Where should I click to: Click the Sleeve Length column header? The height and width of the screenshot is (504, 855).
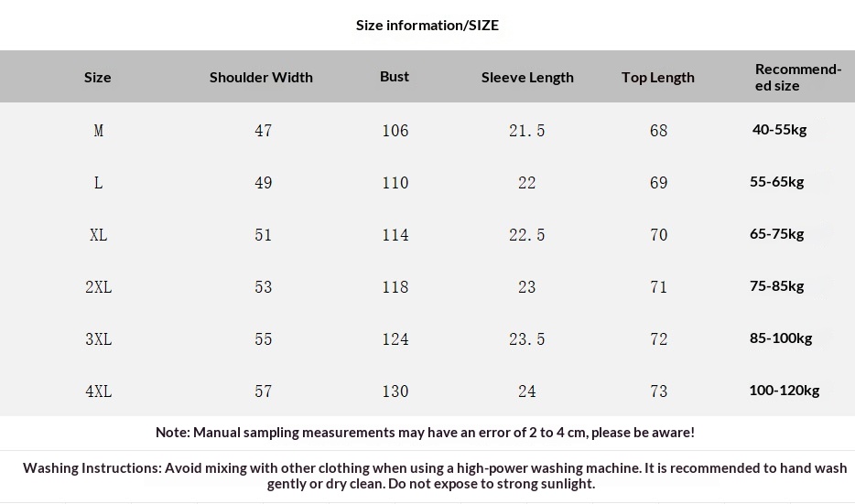point(527,77)
